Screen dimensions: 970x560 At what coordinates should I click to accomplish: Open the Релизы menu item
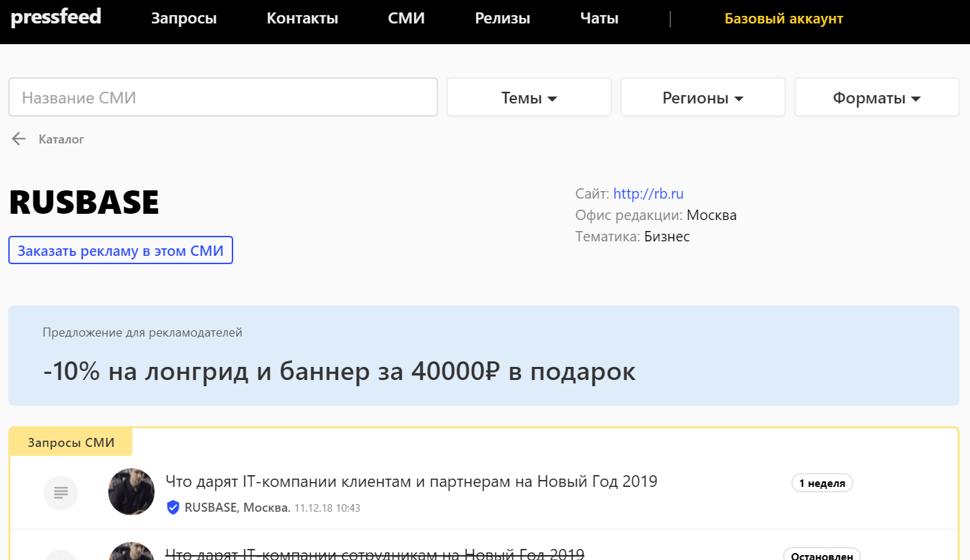(x=502, y=19)
